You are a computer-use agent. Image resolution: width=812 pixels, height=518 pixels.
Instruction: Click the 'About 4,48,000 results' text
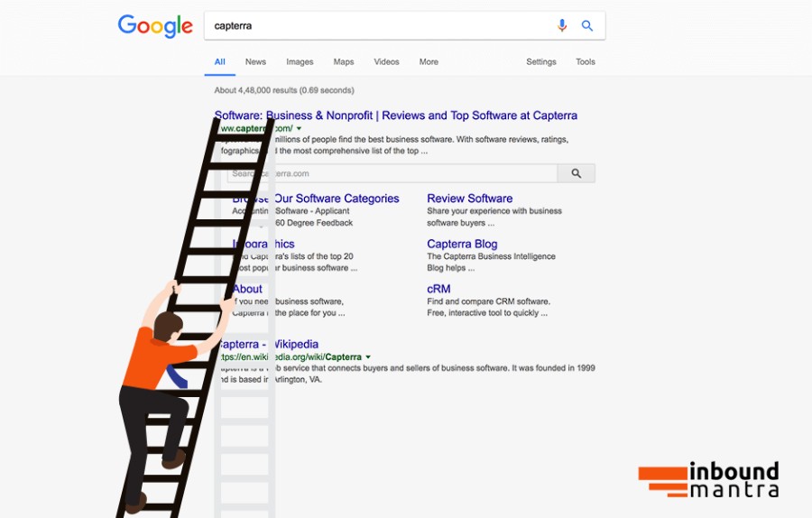click(x=284, y=90)
